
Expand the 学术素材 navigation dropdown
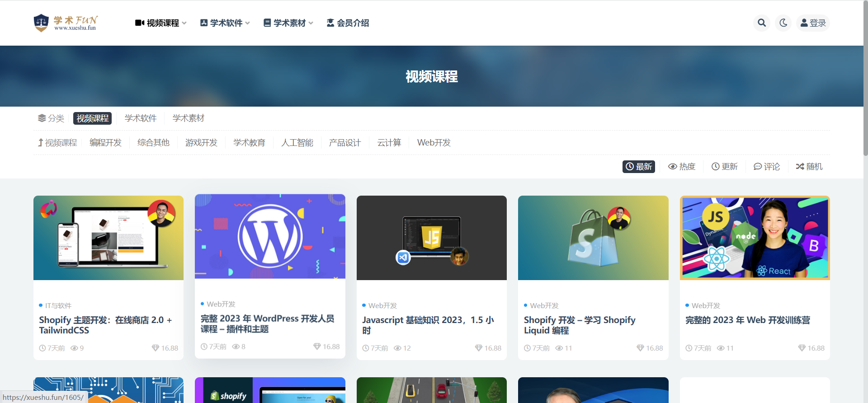tap(288, 23)
